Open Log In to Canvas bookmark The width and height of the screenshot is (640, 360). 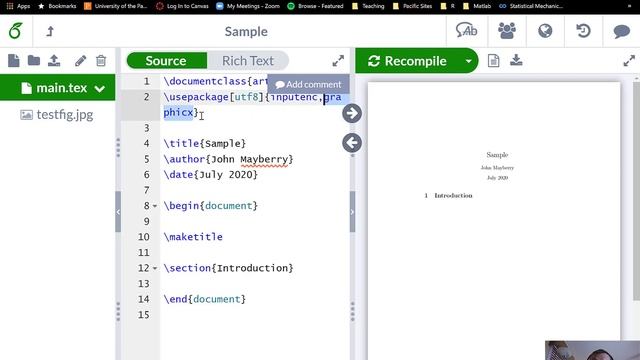[x=182, y=6]
